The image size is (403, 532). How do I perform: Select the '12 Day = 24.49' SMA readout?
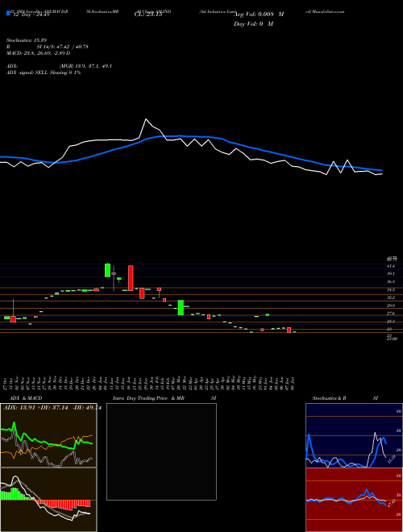coord(30,15)
